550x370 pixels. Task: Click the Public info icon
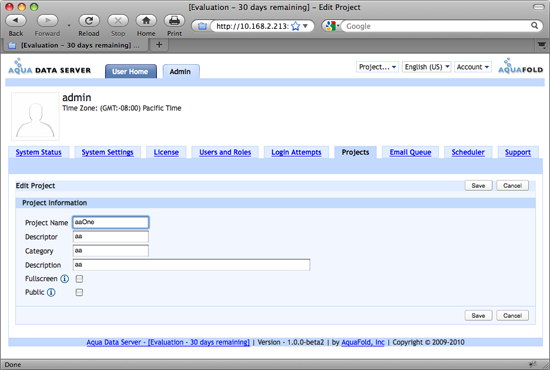click(51, 292)
